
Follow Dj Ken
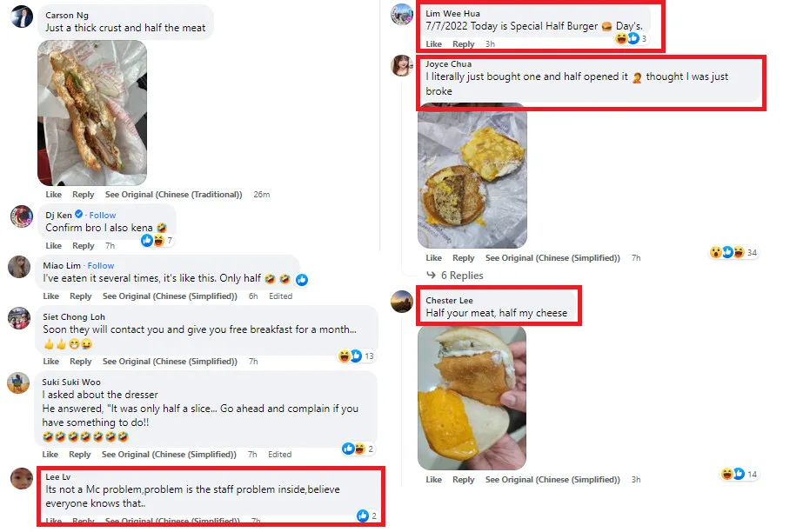[103, 215]
